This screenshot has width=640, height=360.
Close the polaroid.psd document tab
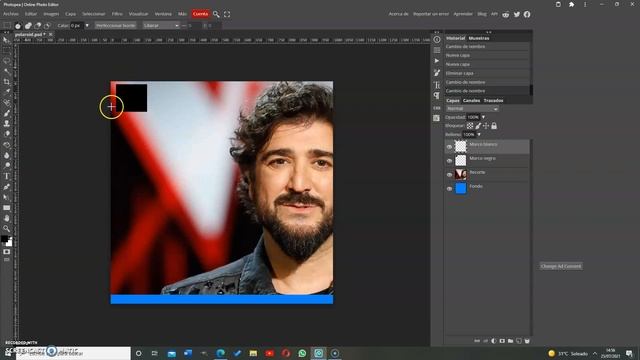51,35
